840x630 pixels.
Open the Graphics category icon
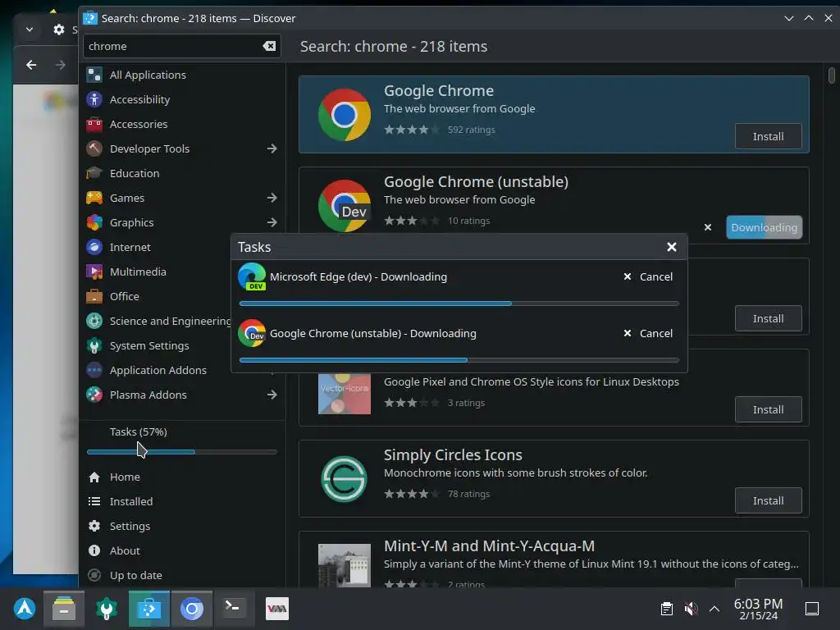94,223
